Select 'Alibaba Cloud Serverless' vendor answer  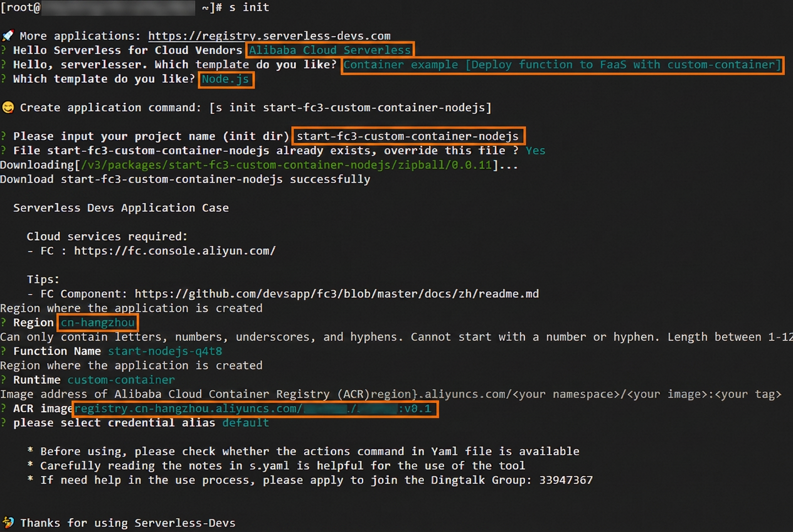point(330,50)
